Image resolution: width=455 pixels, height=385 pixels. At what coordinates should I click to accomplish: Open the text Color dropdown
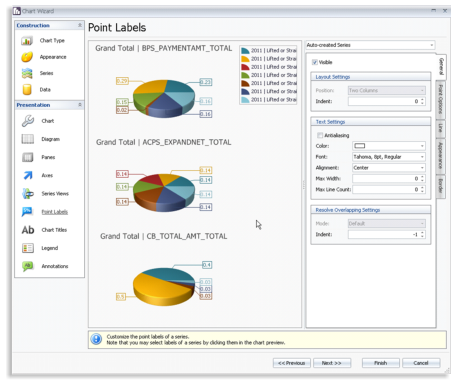tap(389, 146)
